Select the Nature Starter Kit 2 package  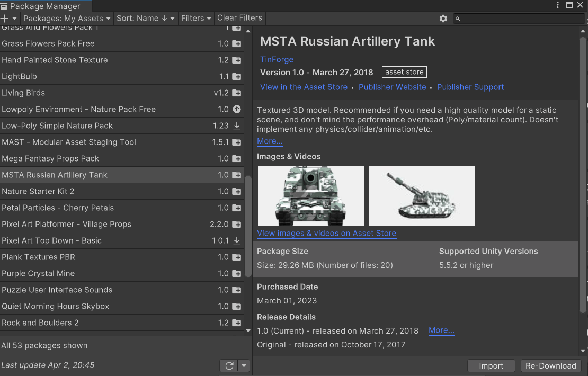point(121,192)
